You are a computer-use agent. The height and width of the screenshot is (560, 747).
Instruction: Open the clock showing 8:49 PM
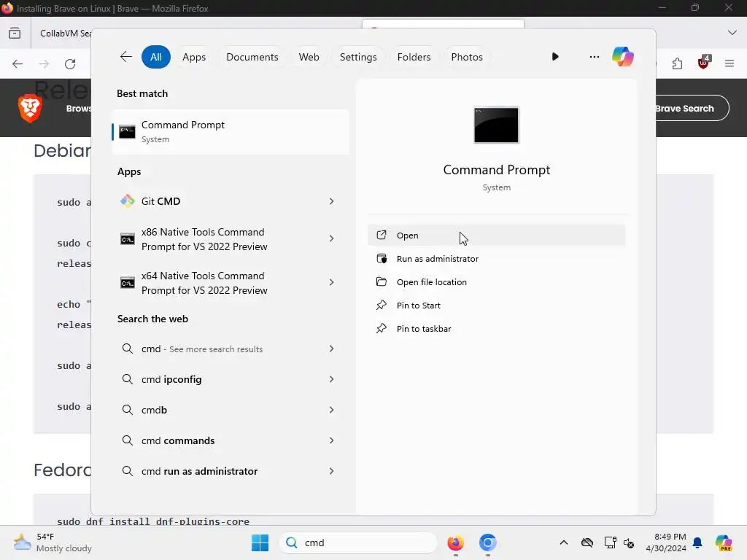point(666,542)
